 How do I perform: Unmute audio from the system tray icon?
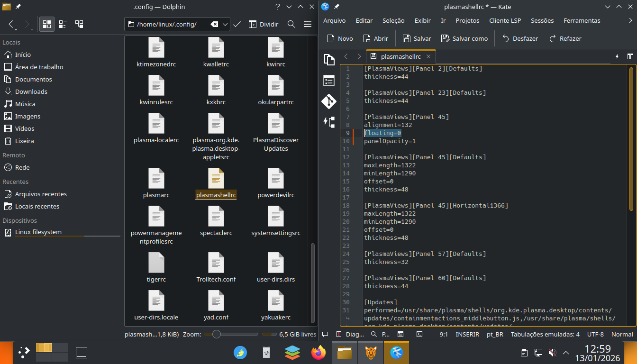click(x=552, y=353)
